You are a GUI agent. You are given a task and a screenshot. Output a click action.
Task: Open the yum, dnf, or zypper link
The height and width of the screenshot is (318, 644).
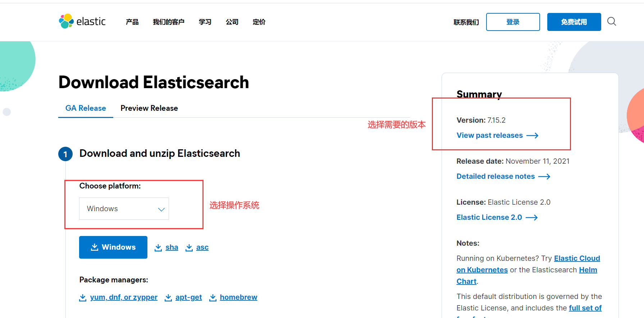click(x=124, y=297)
